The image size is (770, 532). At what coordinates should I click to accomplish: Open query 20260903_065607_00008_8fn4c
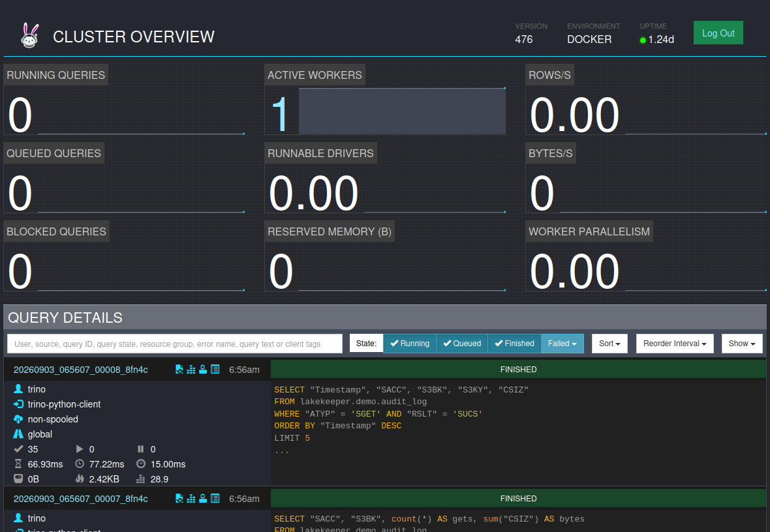click(80, 370)
